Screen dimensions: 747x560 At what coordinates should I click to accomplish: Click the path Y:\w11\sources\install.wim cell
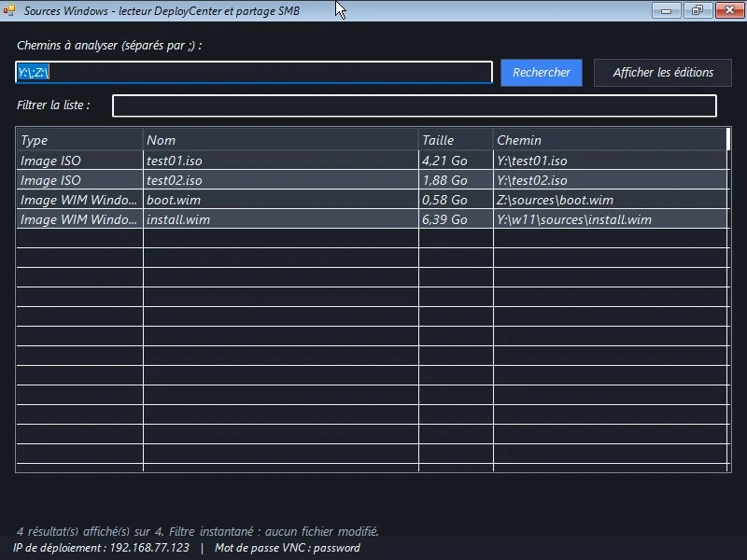tap(611, 219)
